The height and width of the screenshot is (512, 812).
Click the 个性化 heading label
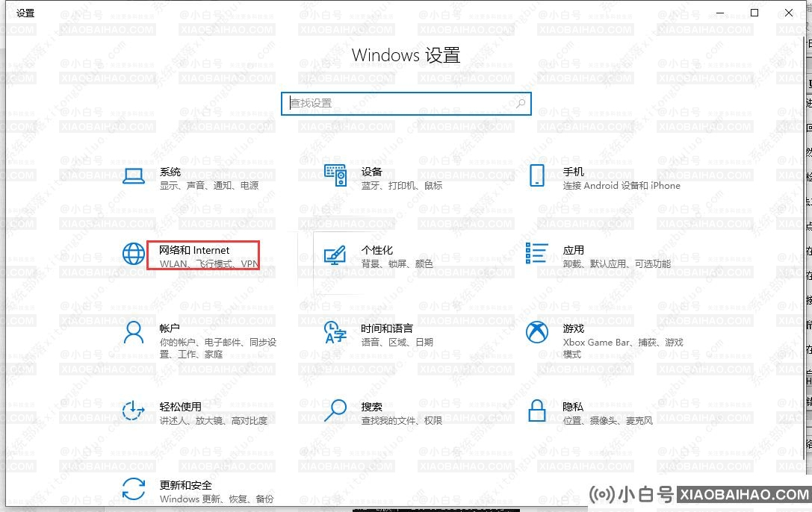pos(376,250)
